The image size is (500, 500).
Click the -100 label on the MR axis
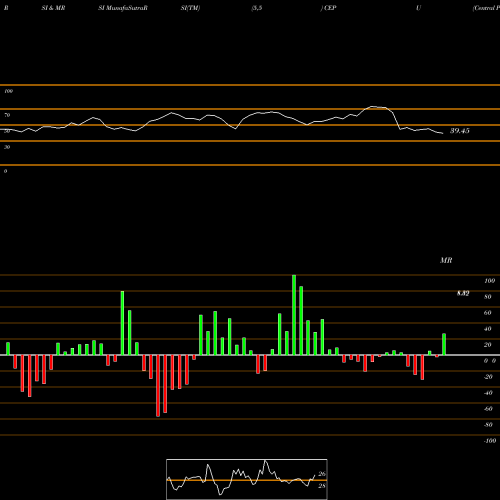coord(489,441)
